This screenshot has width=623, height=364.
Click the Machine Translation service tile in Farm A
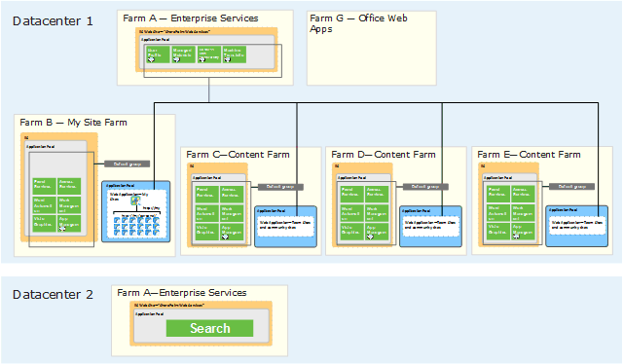tap(234, 55)
